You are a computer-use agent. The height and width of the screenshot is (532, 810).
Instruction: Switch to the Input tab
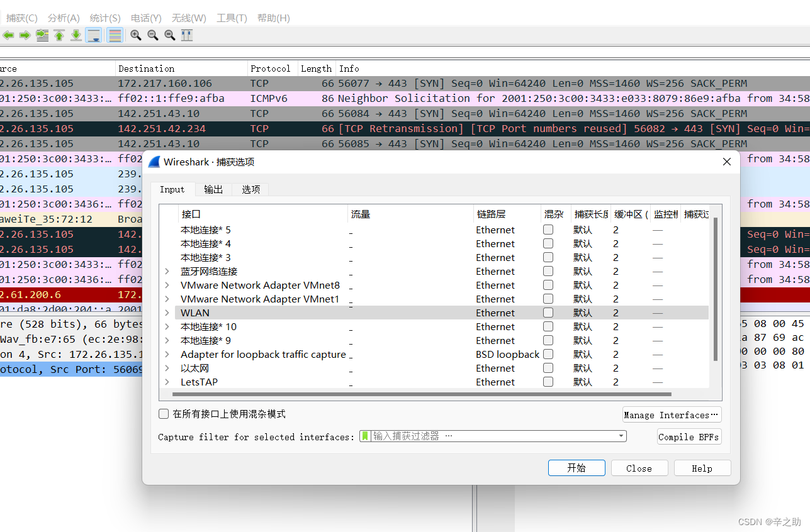click(172, 189)
